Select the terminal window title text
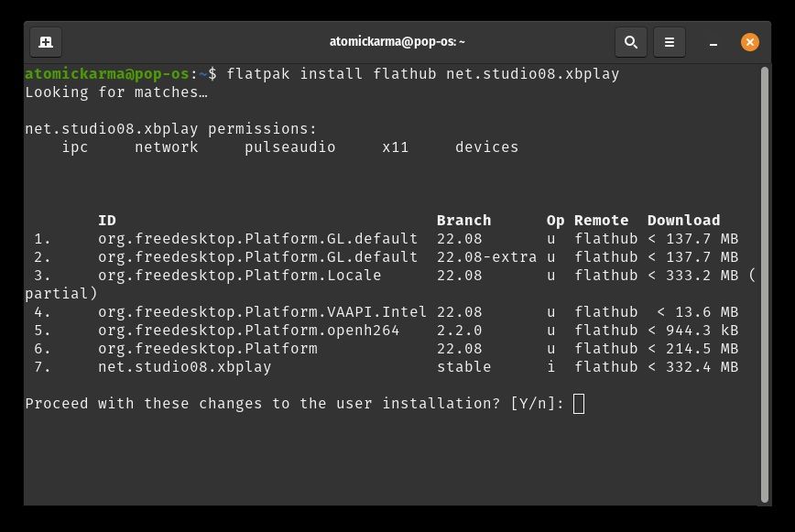 (x=397, y=41)
